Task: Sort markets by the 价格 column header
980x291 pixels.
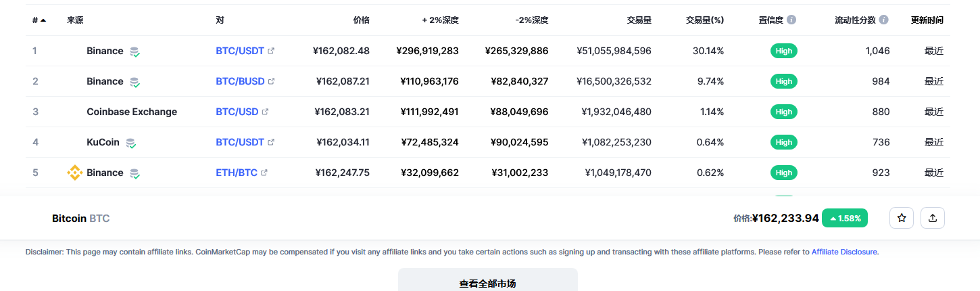Action: pyautogui.click(x=361, y=20)
